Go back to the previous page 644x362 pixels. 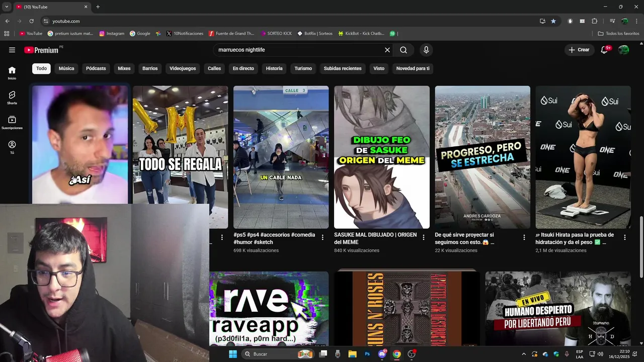tap(7, 21)
